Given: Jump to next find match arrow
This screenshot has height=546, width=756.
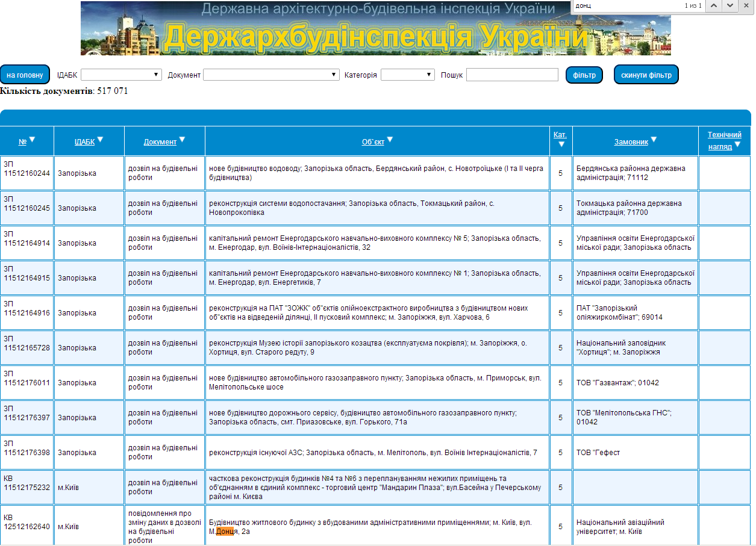Looking at the screenshot, I should pos(729,5).
